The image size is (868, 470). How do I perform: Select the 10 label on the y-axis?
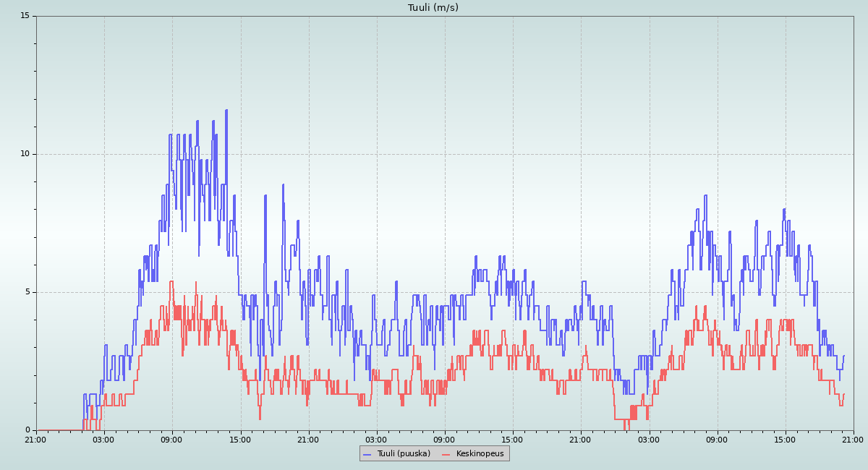pyautogui.click(x=25, y=154)
